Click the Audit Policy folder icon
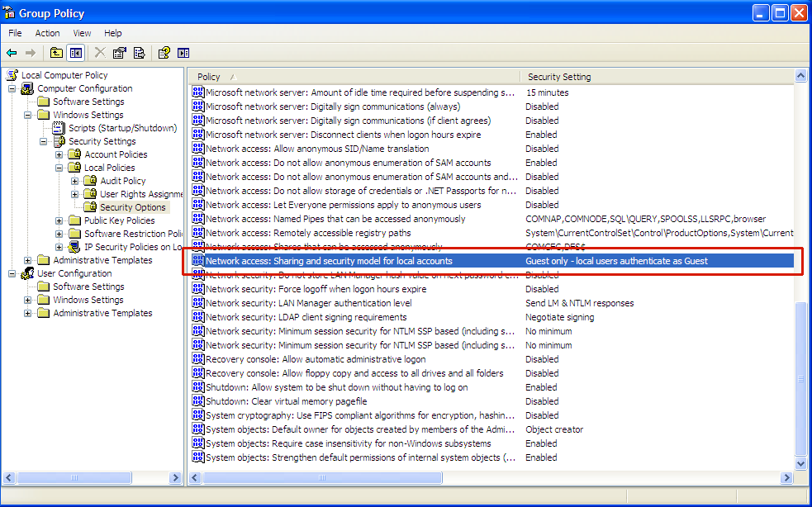This screenshot has width=812, height=507. point(91,181)
